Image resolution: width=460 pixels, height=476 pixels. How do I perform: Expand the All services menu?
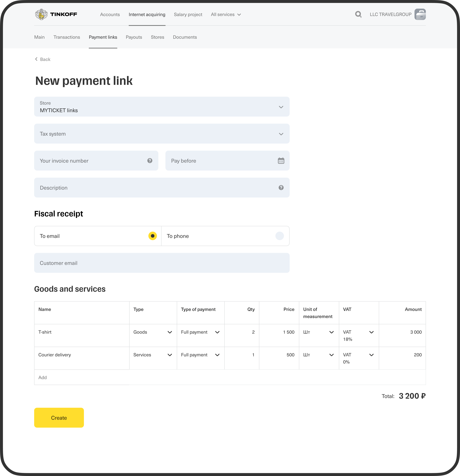[x=226, y=14]
